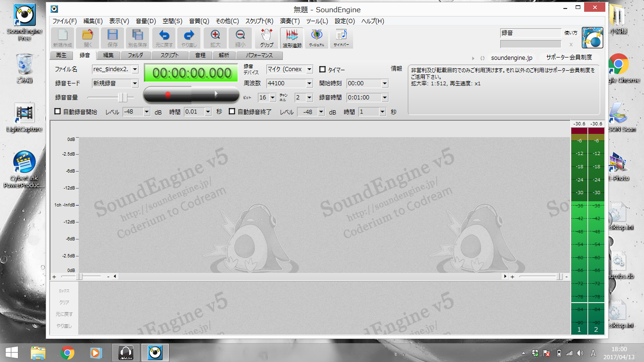Click the volume speaker tray icon
The height and width of the screenshot is (362, 644).
(579, 353)
